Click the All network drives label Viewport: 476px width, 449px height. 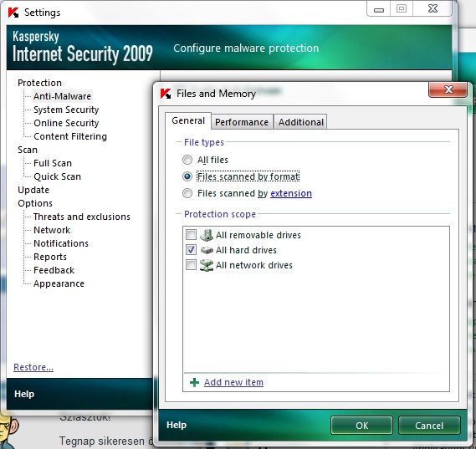pyautogui.click(x=254, y=265)
